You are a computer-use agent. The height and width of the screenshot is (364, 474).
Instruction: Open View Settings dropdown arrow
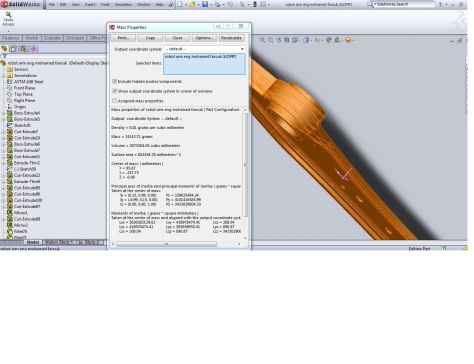point(353,40)
